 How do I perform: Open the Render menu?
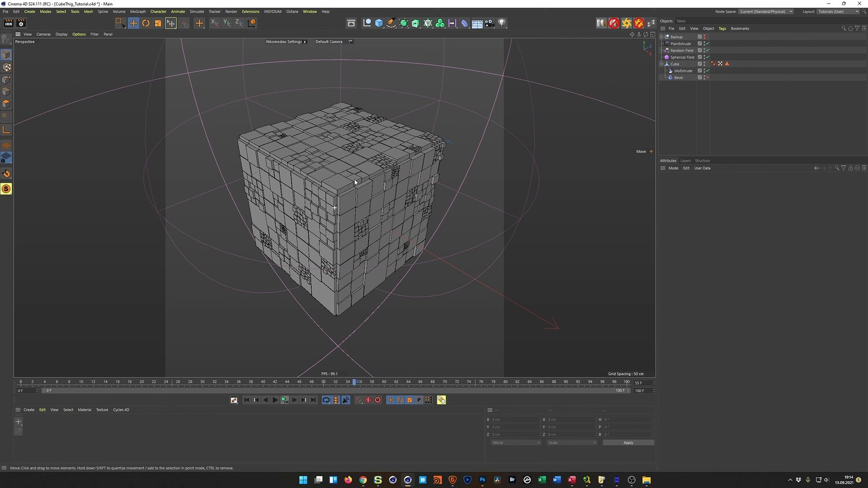(231, 12)
